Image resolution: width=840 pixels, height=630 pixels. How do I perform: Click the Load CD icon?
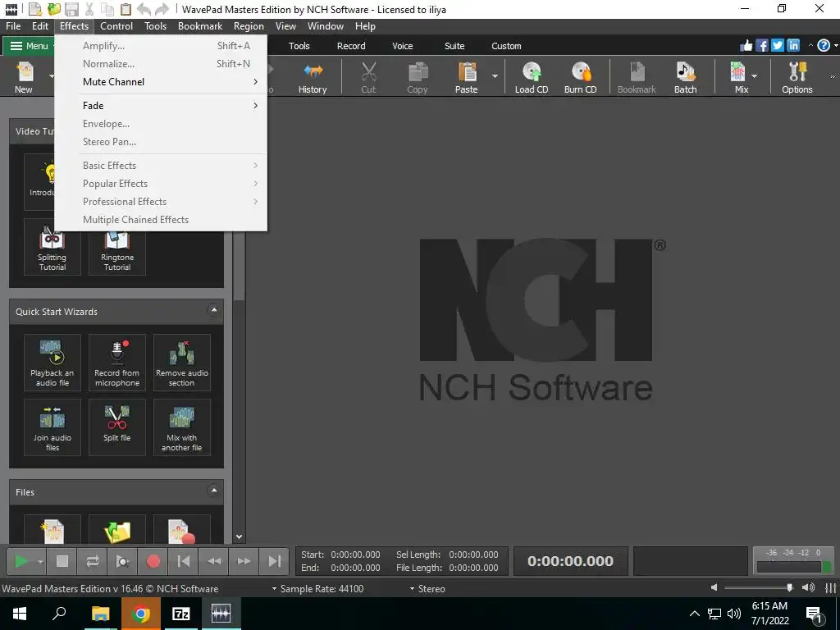532,77
